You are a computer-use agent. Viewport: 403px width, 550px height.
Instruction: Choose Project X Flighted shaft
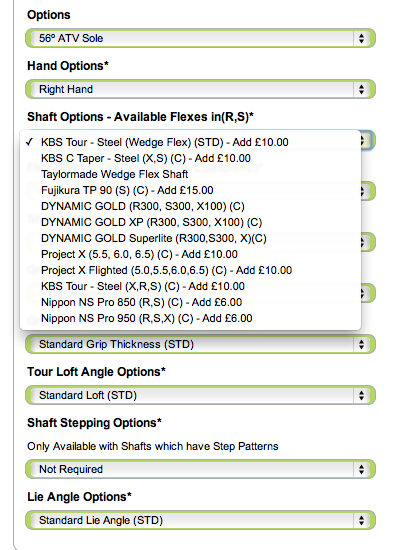point(190,270)
